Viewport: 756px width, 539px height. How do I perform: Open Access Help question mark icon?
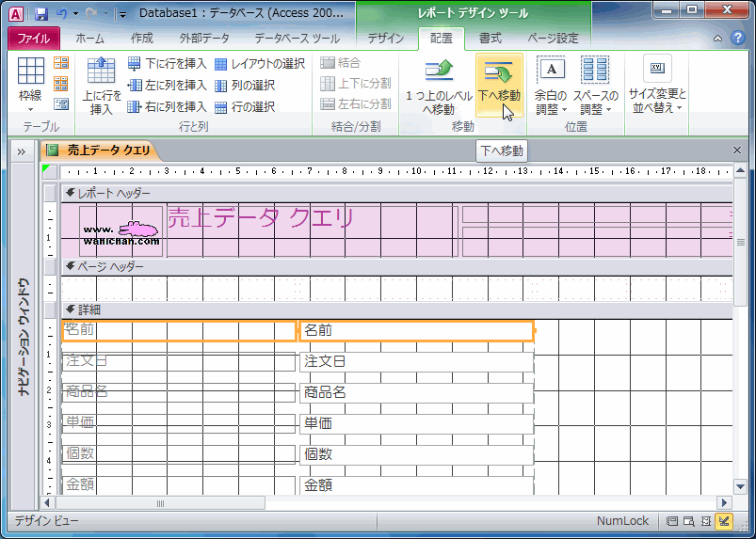click(x=738, y=38)
